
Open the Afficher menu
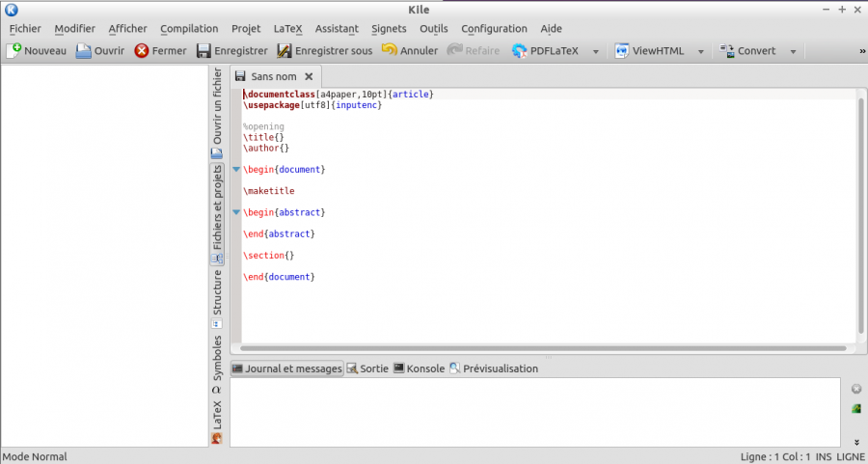point(128,29)
